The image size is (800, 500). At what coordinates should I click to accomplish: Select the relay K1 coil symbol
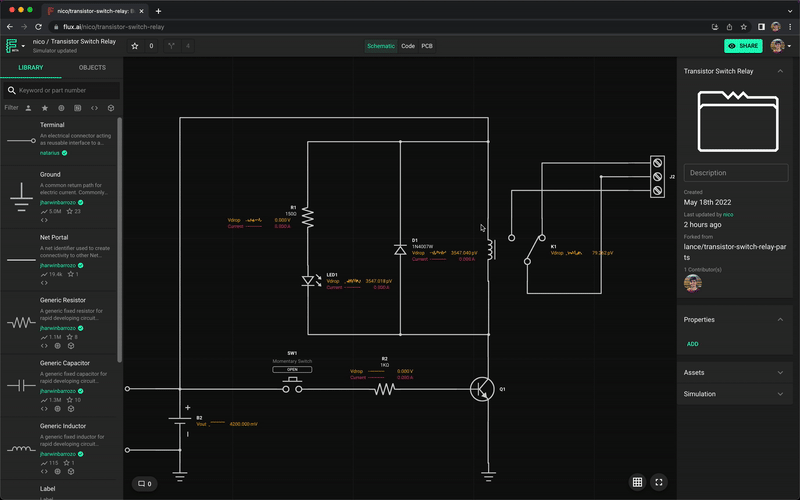pyautogui.click(x=491, y=249)
